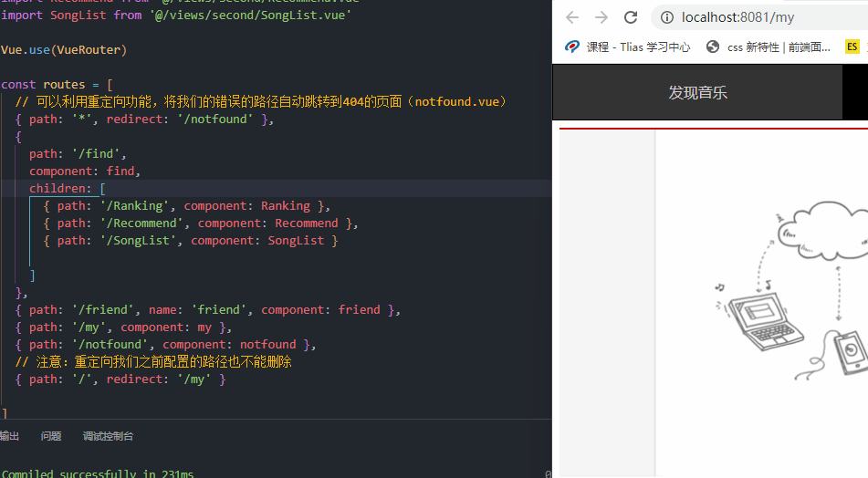Open the css 新特性 bookmark
The width and height of the screenshot is (868, 478).
click(769, 47)
